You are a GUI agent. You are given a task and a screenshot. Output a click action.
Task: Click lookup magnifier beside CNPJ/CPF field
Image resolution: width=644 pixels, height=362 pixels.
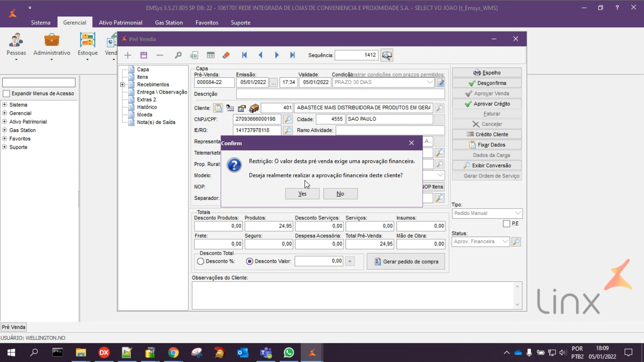point(288,119)
